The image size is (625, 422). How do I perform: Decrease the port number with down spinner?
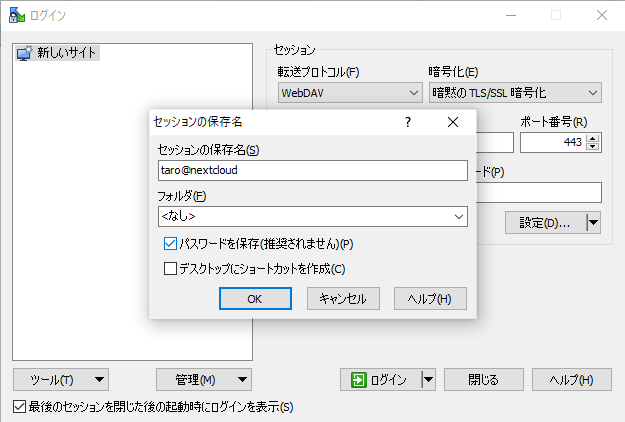[593, 148]
